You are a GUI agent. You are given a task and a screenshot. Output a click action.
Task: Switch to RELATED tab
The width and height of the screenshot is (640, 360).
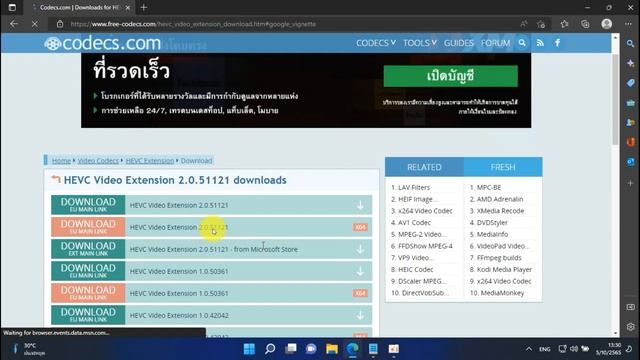pos(424,167)
